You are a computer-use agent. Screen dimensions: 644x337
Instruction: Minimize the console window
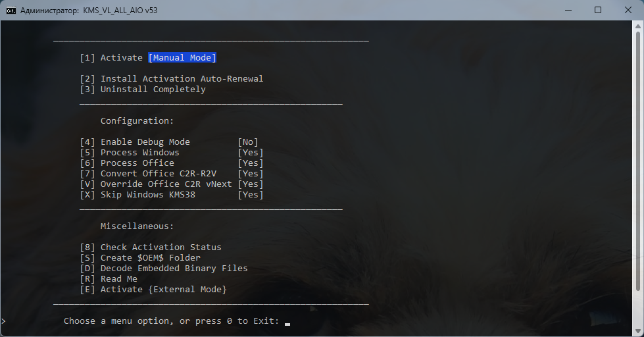click(568, 11)
